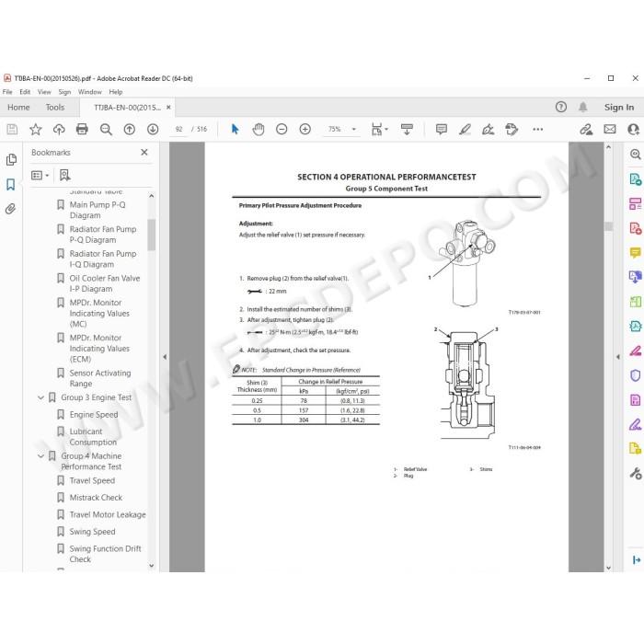Close the TTJBA-EN-00 document tab

168,108
